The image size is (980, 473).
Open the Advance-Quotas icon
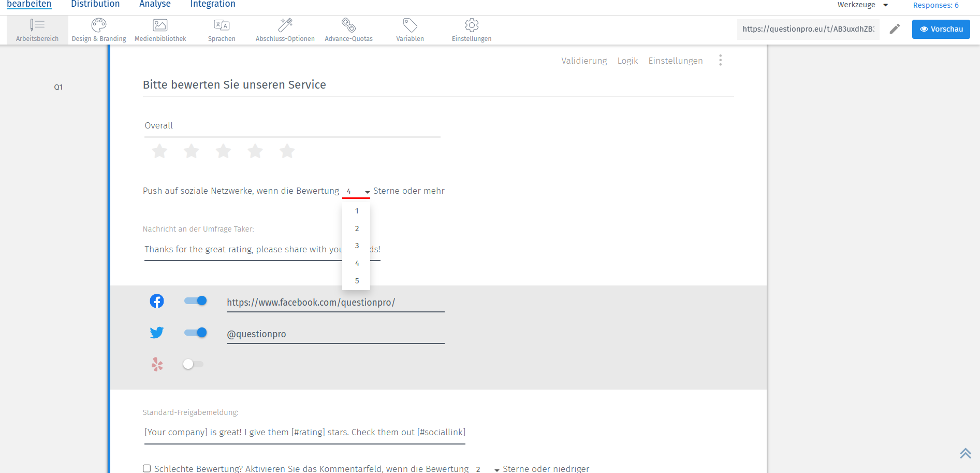click(348, 25)
